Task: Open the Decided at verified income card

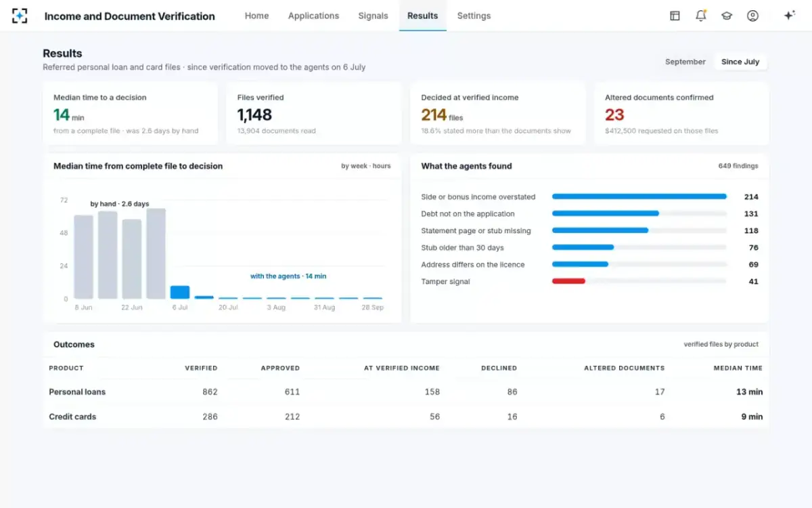Action: click(x=498, y=114)
